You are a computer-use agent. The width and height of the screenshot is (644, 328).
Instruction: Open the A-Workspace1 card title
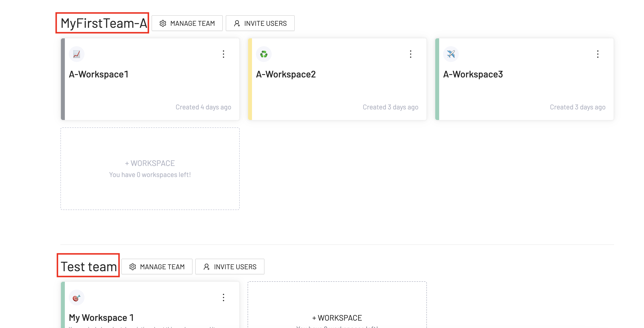click(x=98, y=74)
